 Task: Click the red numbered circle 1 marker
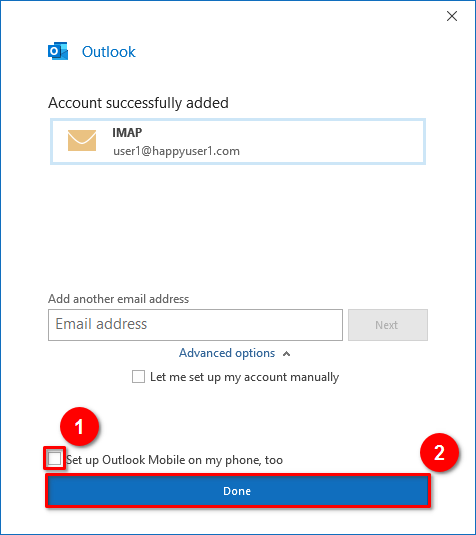(80, 426)
